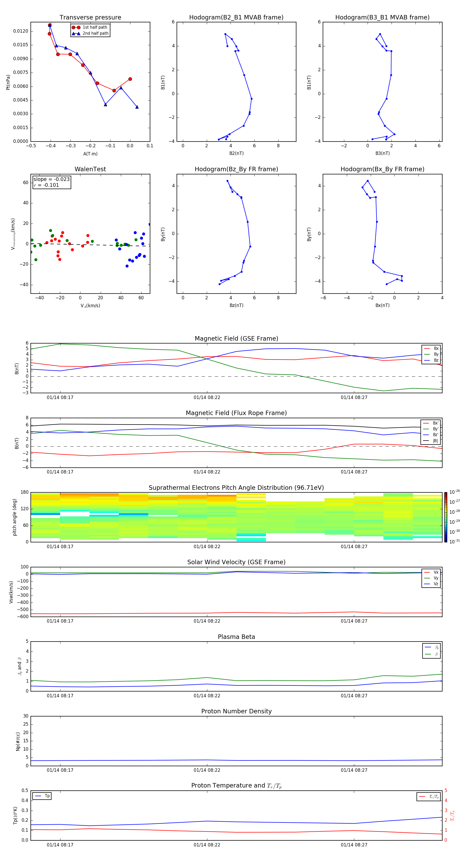
Task: Select the "slope = -0.023" annotation
Action: [x=52, y=179]
